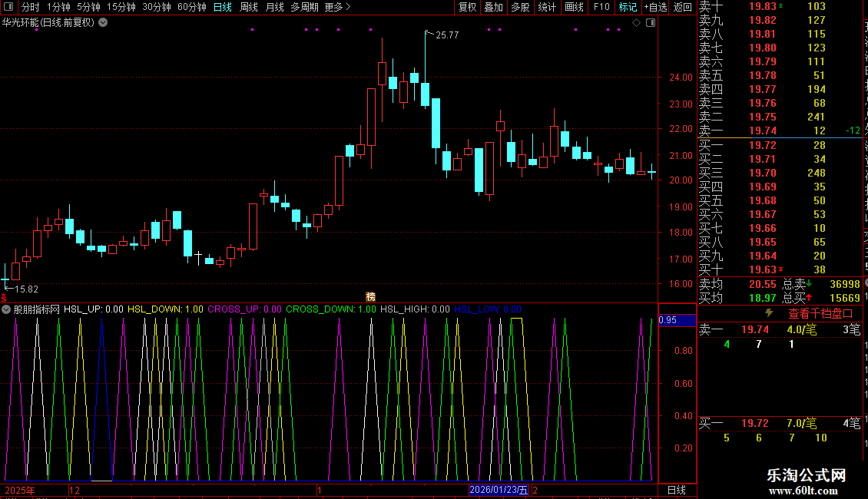The image size is (868, 499).
Task: Click the 榜 ranking marker on chart
Action: click(x=371, y=297)
